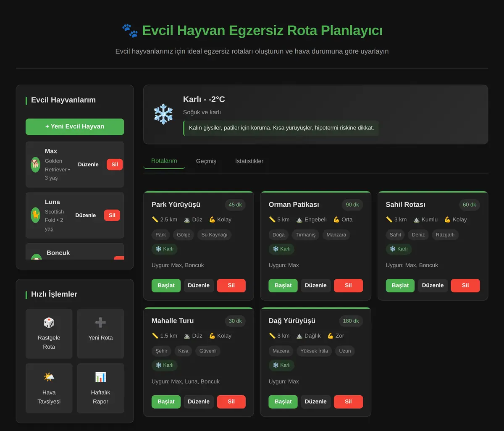This screenshot has height=431, width=504.
Task: Click the Deniz tag on Sahil Rotası
Action: 418,235
